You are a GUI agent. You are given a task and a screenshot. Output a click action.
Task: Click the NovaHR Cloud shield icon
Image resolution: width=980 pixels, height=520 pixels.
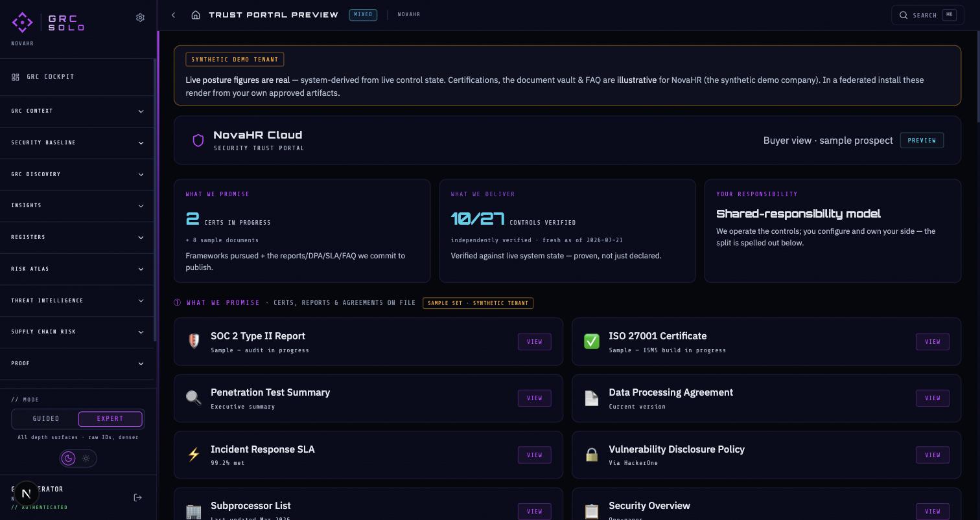point(198,140)
